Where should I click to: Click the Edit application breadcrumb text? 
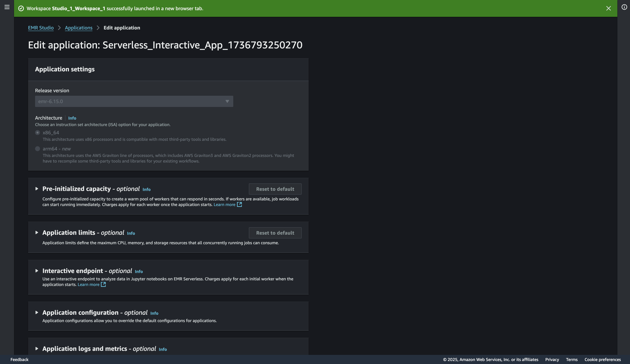[122, 28]
